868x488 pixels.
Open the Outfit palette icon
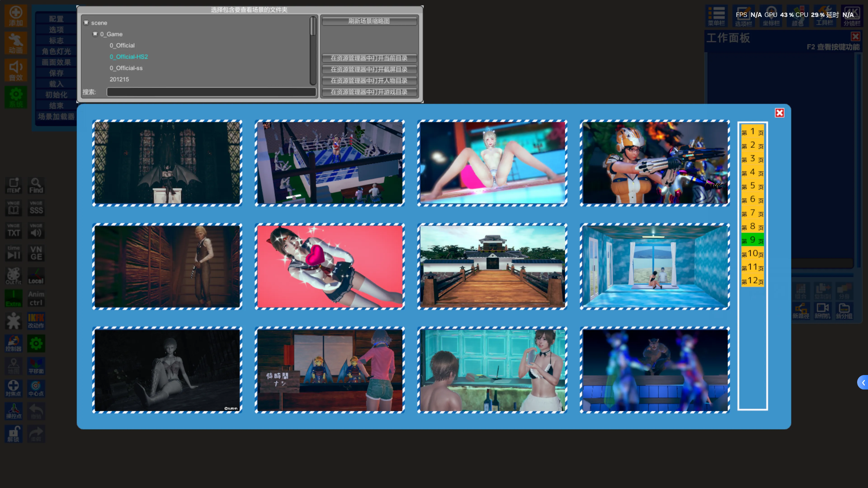[14, 276]
